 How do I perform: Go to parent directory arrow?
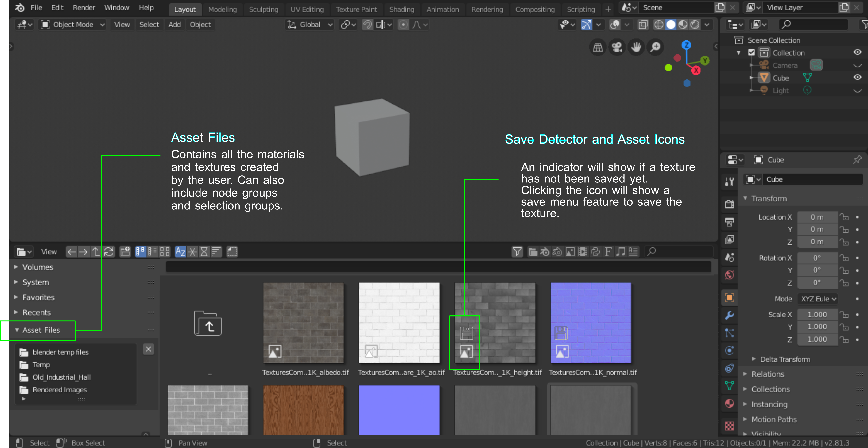96,252
